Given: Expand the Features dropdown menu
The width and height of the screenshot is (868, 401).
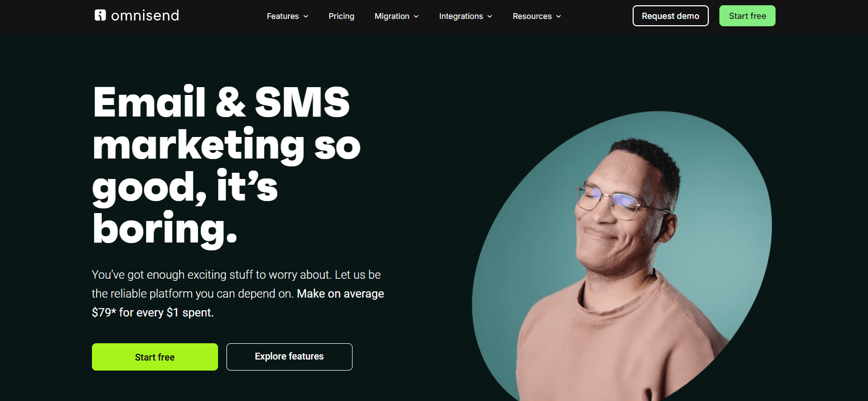Looking at the screenshot, I should coord(287,16).
